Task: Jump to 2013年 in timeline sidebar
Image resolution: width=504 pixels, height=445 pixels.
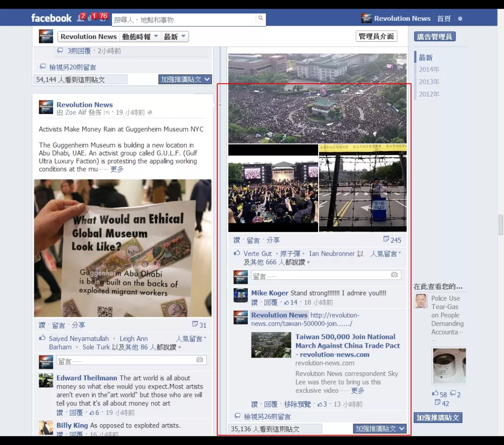Action: pyautogui.click(x=429, y=82)
